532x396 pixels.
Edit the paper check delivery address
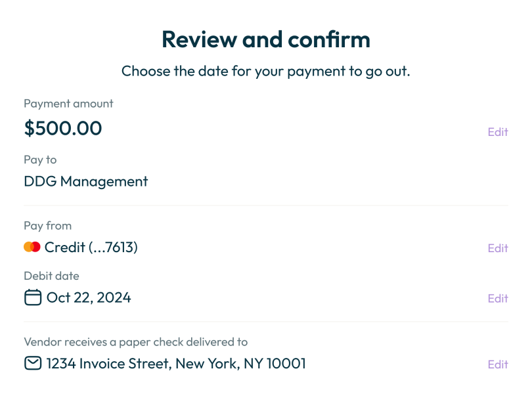point(498,364)
